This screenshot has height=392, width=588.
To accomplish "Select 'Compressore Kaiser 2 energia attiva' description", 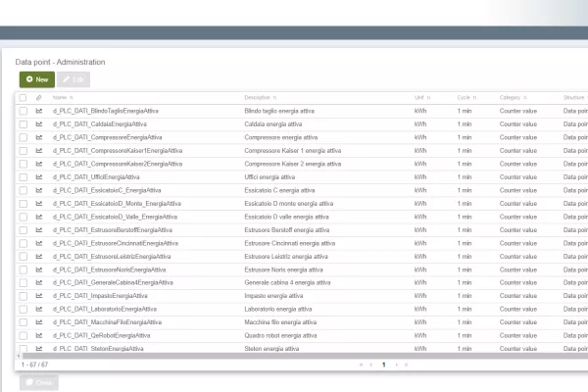I will [292, 164].
